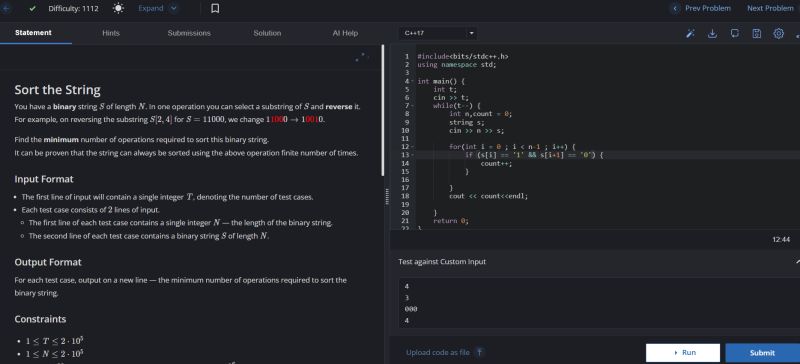Image resolution: width=800 pixels, height=364 pixels.
Task: Reset the code using the reset icon
Action: coord(735,33)
